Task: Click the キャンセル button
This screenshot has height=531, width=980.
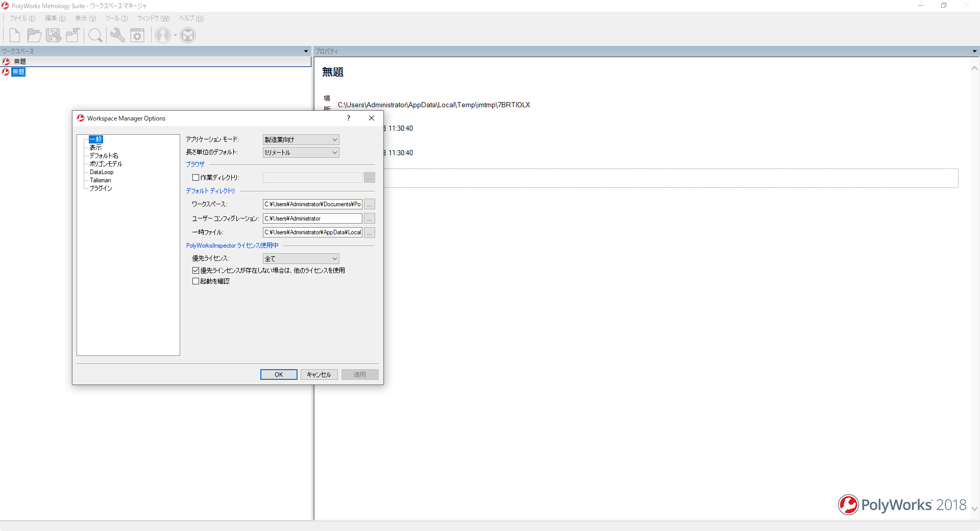Action: click(x=319, y=374)
